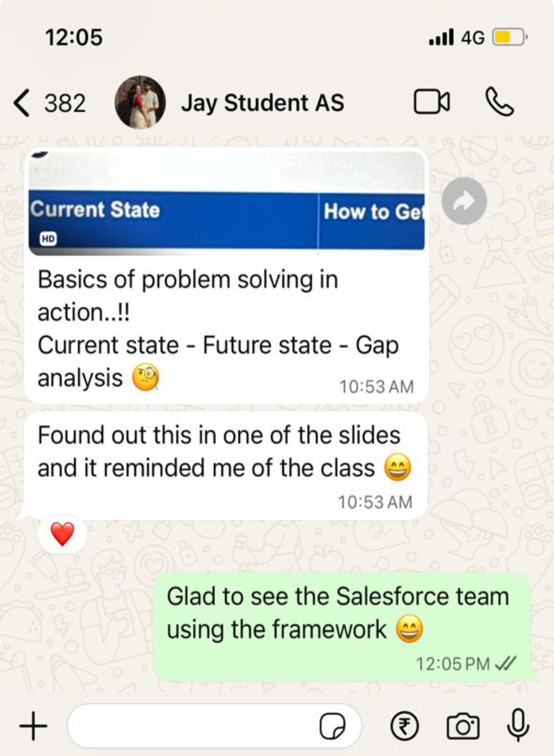Tap the 382 unread chats count
The height and width of the screenshot is (756, 554).
coord(65,103)
